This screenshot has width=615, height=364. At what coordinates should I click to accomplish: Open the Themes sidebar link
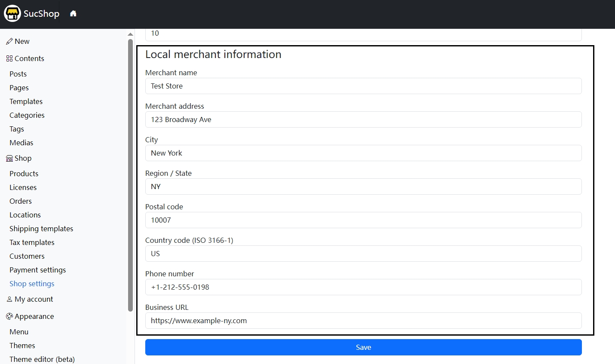click(x=22, y=346)
